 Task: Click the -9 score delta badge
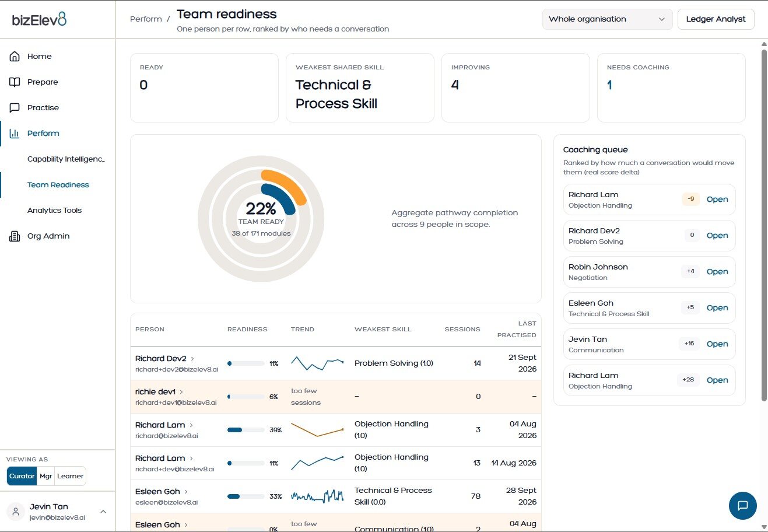[690, 199]
